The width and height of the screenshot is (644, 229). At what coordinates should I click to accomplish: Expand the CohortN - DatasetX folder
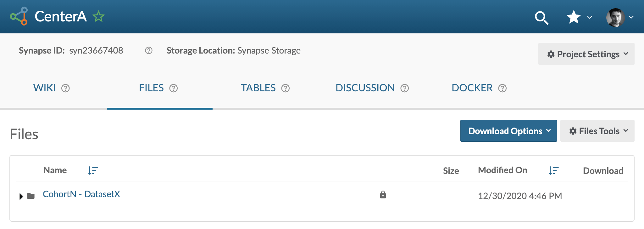tap(21, 196)
